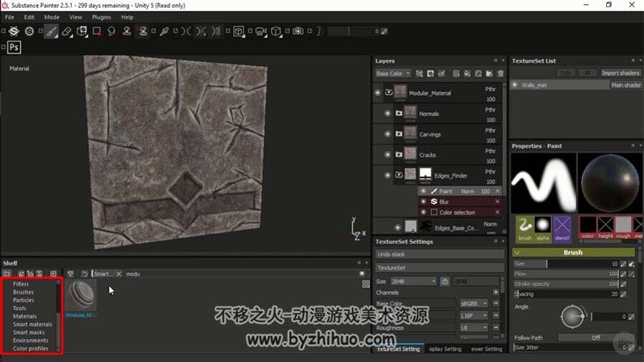This screenshot has width=644, height=362.
Task: Open the texture Size 2048 dropdown
Action: pyautogui.click(x=413, y=282)
